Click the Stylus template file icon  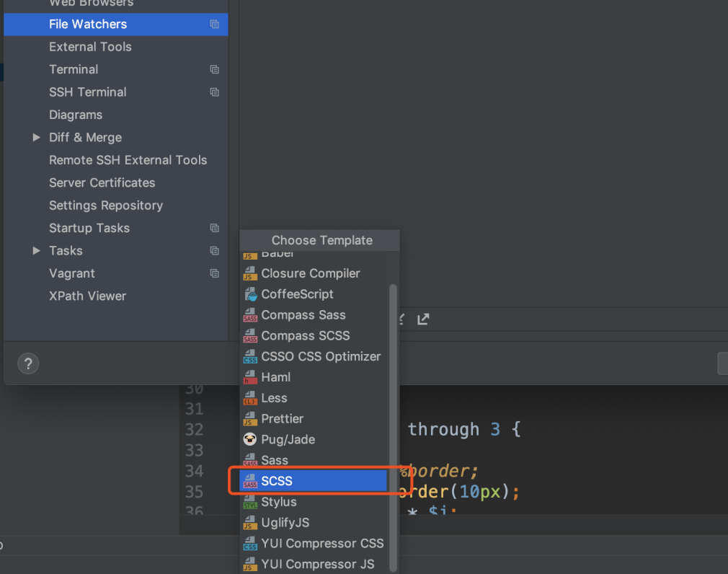(x=250, y=502)
